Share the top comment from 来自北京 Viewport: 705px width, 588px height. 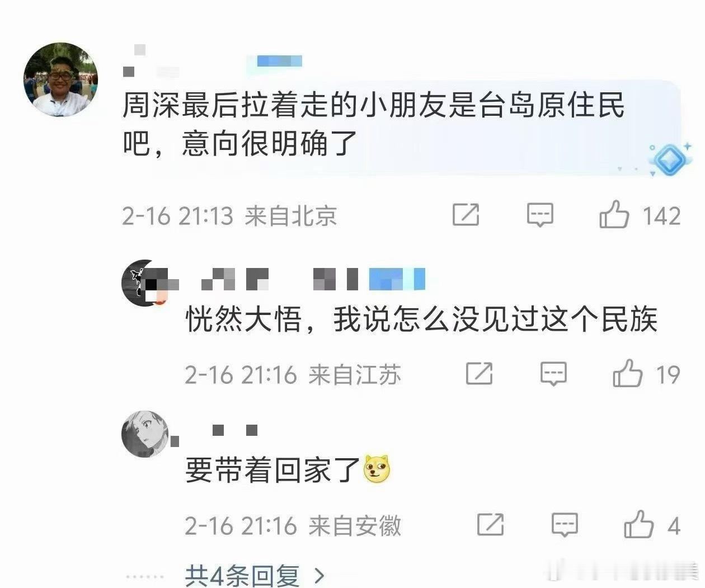[466, 215]
